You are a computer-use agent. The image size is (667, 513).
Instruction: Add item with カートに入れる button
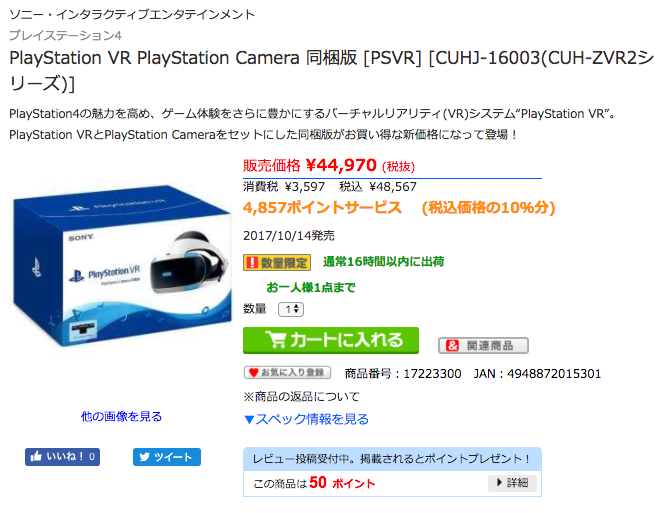331,340
